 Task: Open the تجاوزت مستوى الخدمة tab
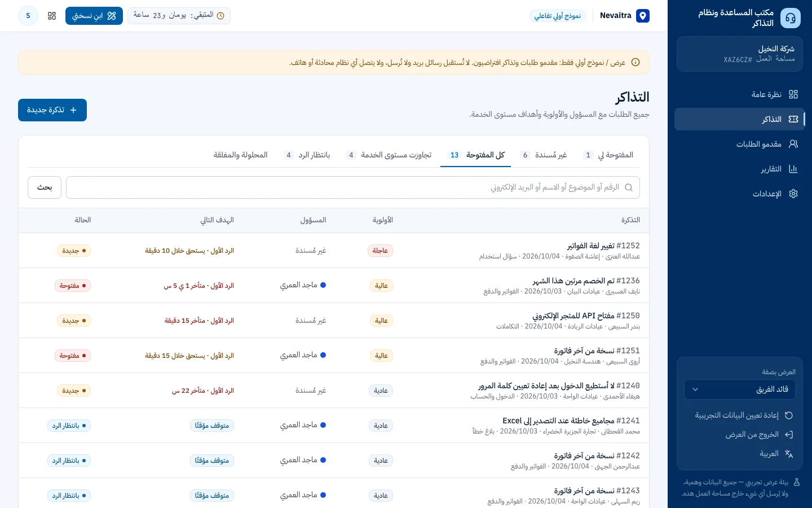coord(389,155)
